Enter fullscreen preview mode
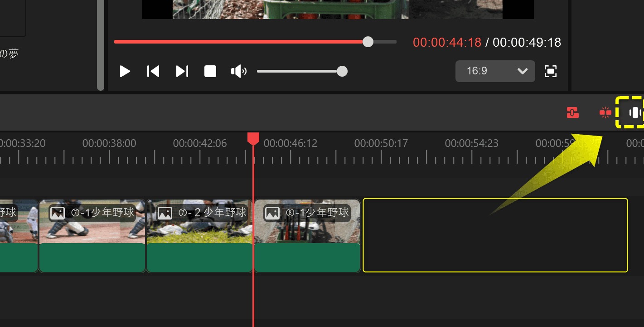 click(551, 71)
